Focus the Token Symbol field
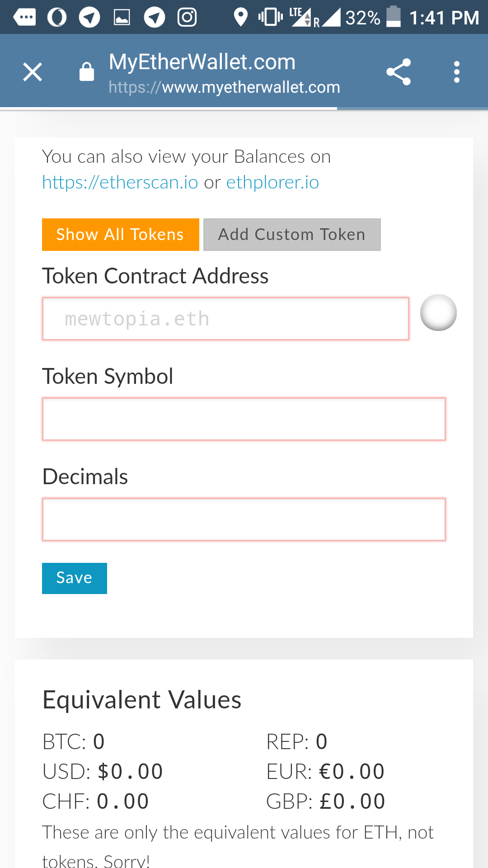The image size is (488, 868). 244,419
